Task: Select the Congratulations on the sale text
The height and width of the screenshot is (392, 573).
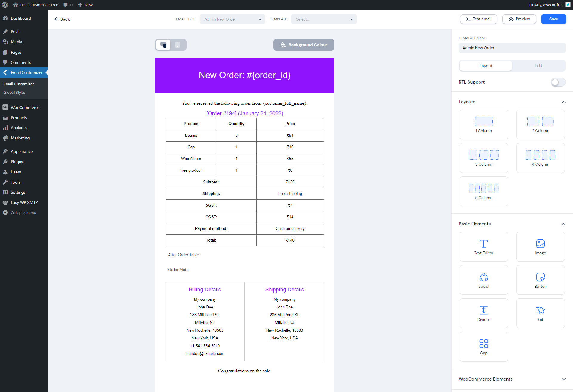Action: (245, 371)
